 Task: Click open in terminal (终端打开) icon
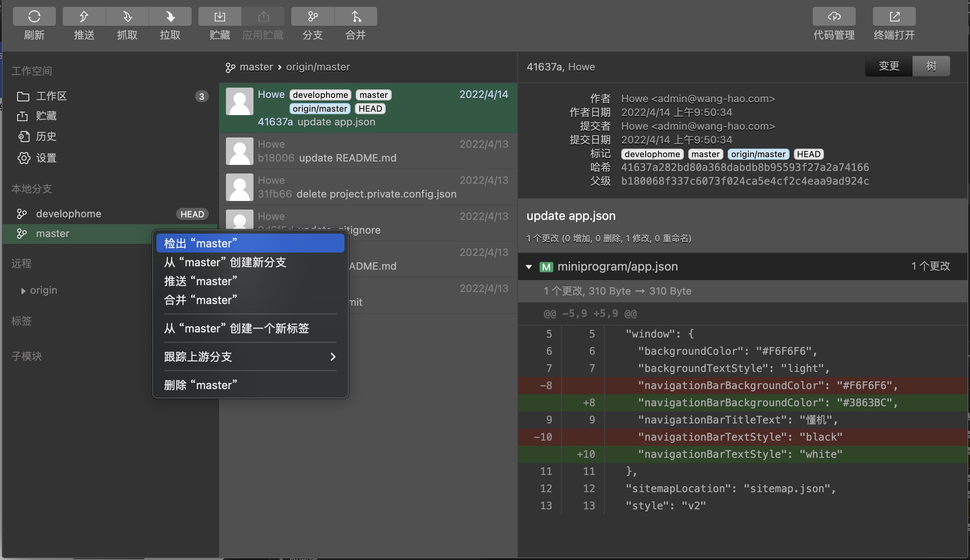(x=894, y=16)
